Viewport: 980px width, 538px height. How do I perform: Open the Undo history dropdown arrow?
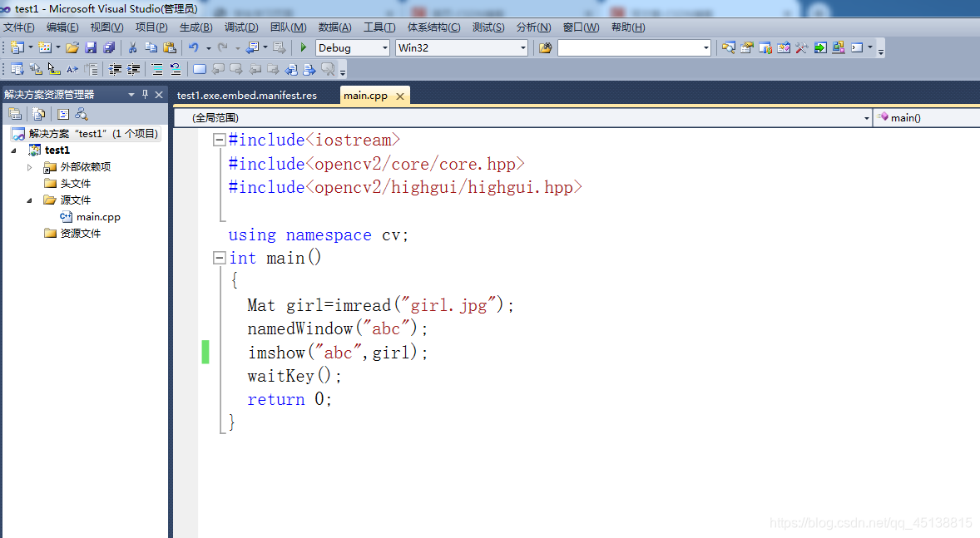208,47
